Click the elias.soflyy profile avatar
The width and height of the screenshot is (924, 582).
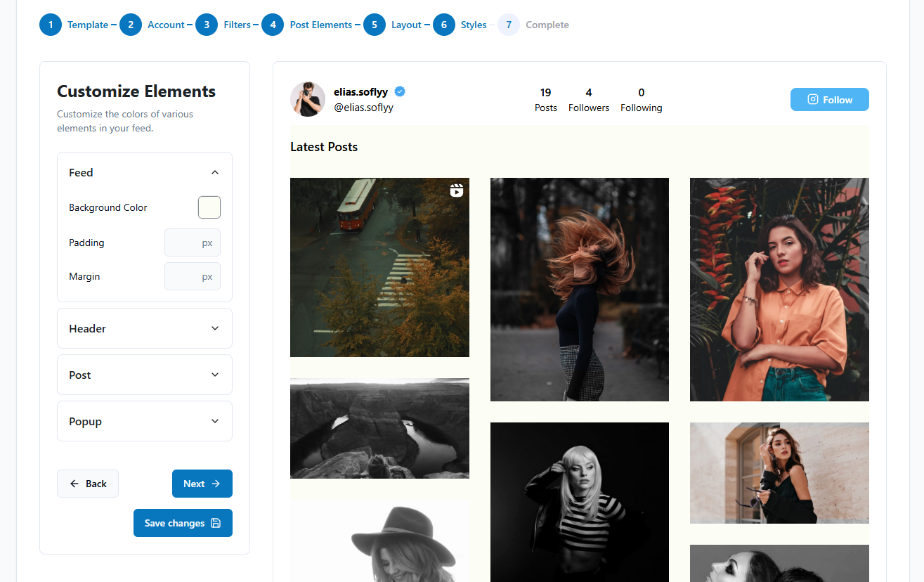tap(308, 99)
